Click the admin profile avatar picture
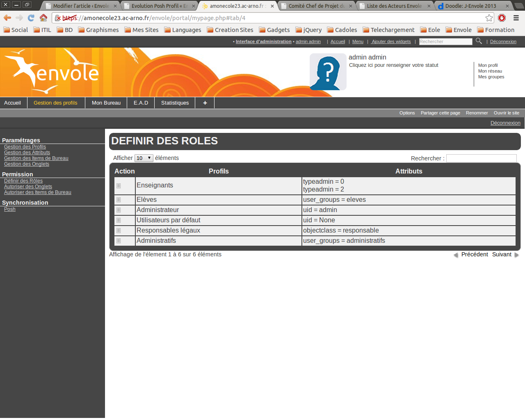The height and width of the screenshot is (420, 525). 328,72
